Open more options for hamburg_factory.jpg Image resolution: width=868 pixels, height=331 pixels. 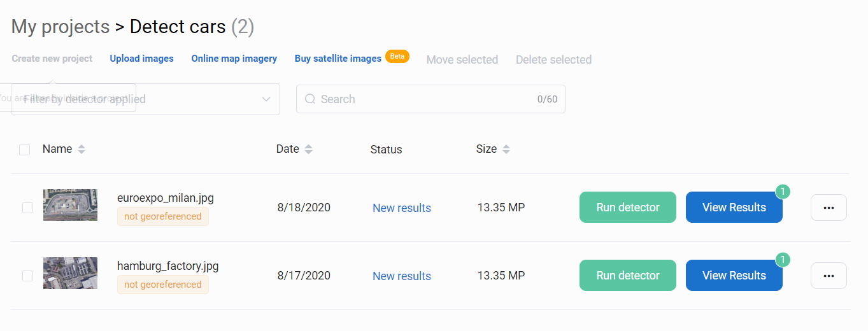click(x=829, y=276)
